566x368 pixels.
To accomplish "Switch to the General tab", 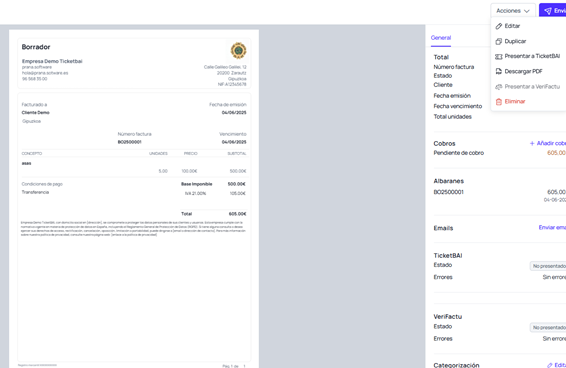I will (x=441, y=38).
